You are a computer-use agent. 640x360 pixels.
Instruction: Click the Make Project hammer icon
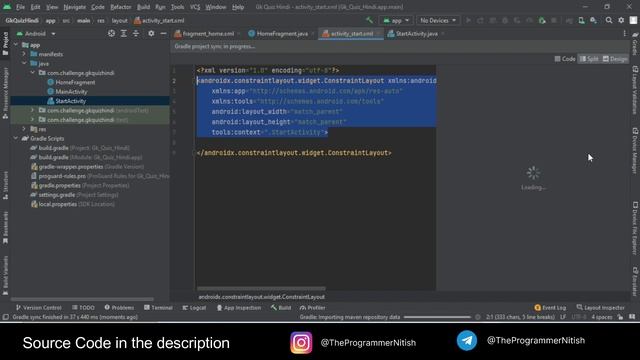(369, 20)
